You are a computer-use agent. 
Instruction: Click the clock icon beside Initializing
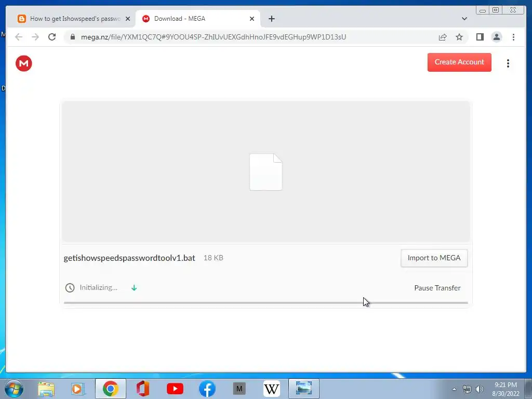[70, 288]
